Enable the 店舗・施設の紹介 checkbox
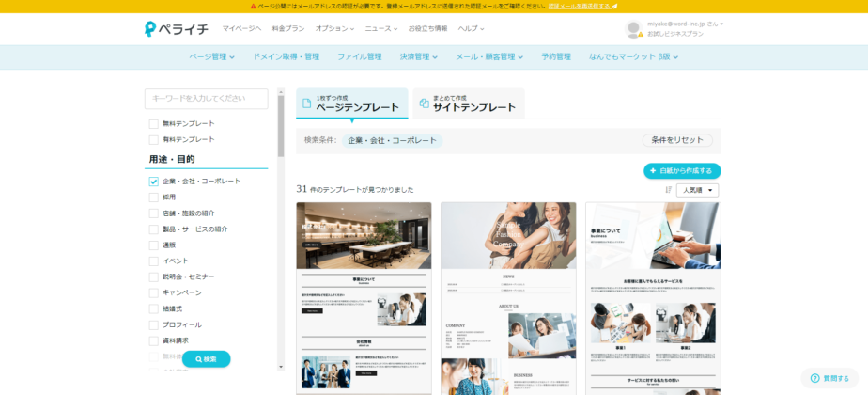This screenshot has width=868, height=395. point(154,213)
